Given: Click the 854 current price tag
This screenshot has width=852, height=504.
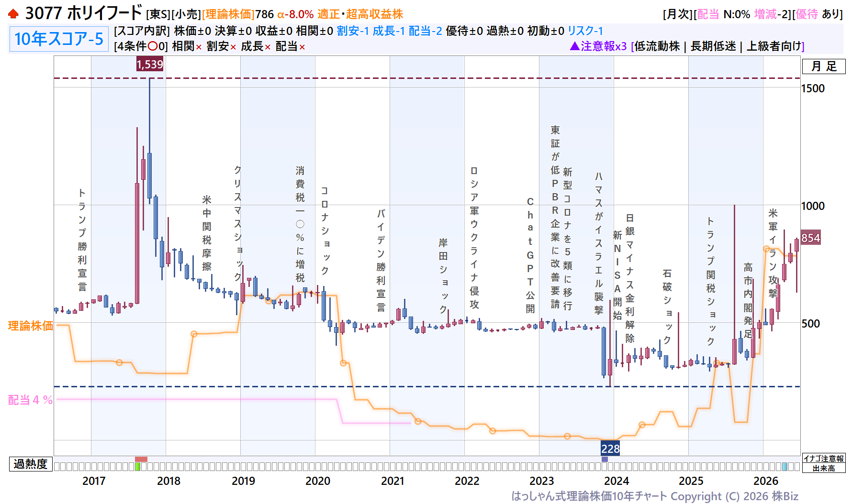Looking at the screenshot, I should pyautogui.click(x=810, y=238).
